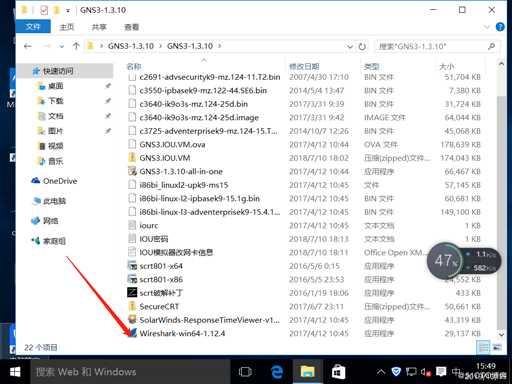
Task: Click the back navigation arrow
Action: point(28,46)
